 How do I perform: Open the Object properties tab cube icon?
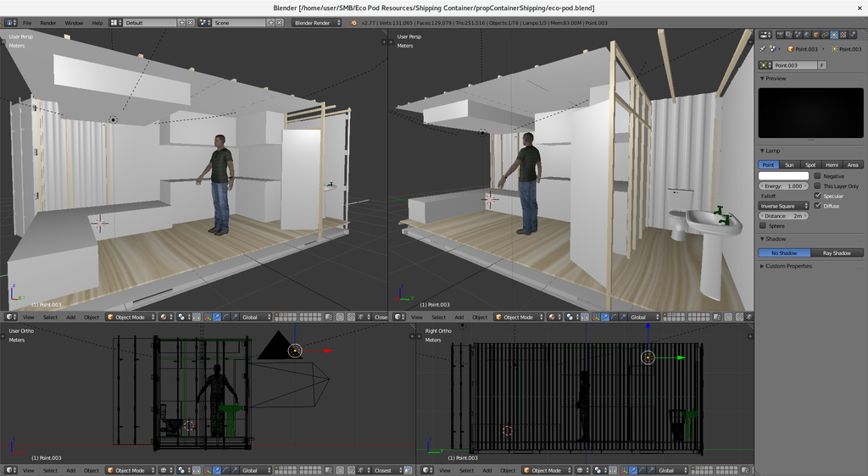(x=816, y=35)
